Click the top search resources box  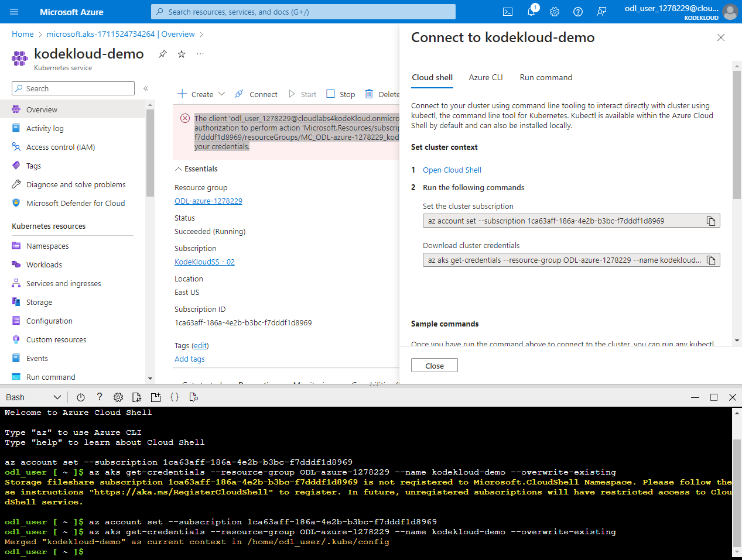coord(303,12)
